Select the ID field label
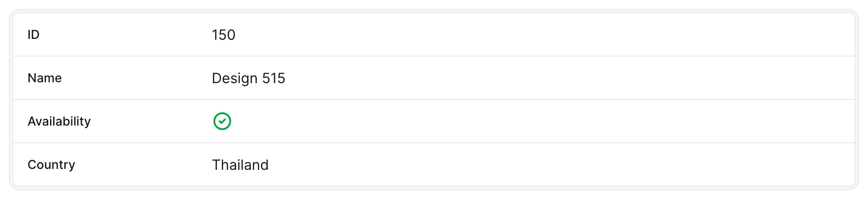The image size is (868, 199). pos(34,34)
